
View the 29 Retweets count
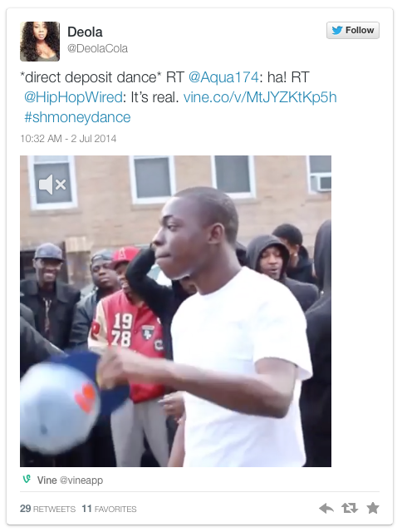coord(48,509)
